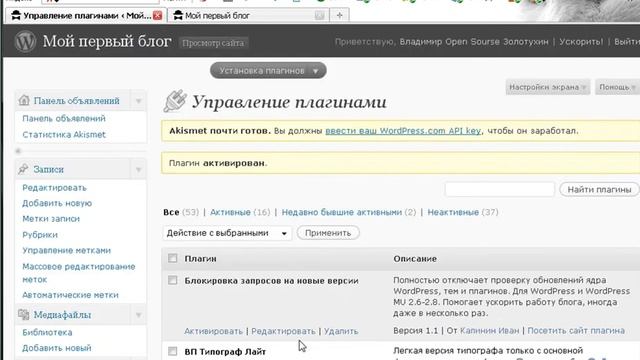The height and width of the screenshot is (360, 640).
Task: Open Управление метками sidebar link
Action: pyautogui.click(x=67, y=250)
